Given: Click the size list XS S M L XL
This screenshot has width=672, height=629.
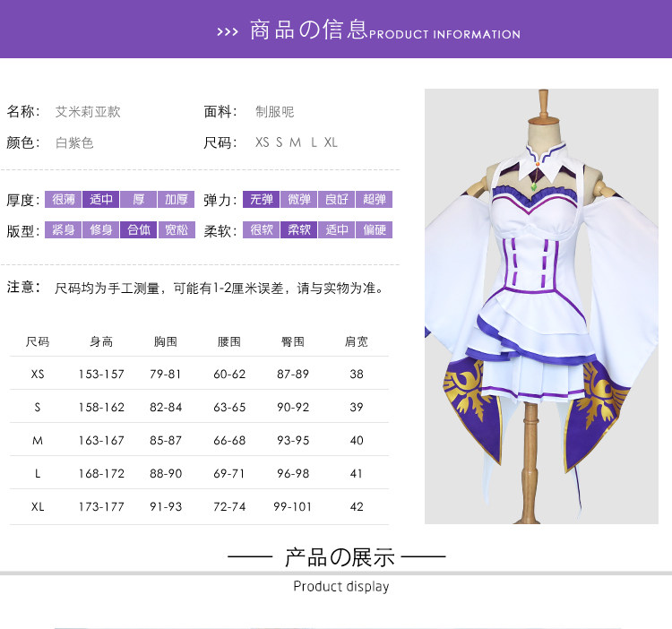Looking at the screenshot, I should point(297,142).
